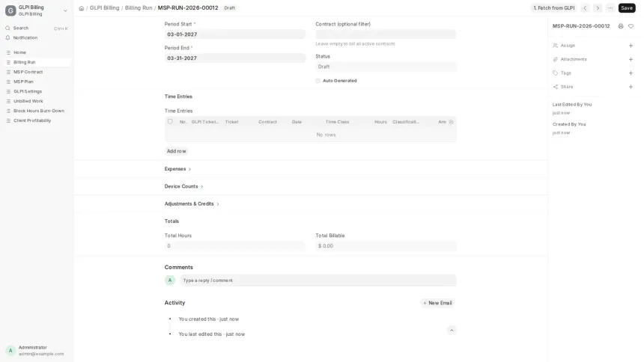The height and width of the screenshot is (362, 644).
Task: Click the Time Class column header
Action: (x=337, y=122)
